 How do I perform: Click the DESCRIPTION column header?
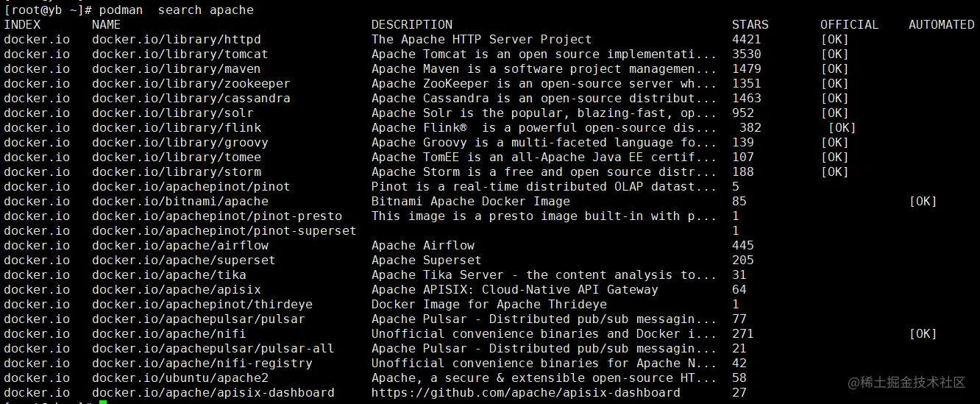coord(411,25)
